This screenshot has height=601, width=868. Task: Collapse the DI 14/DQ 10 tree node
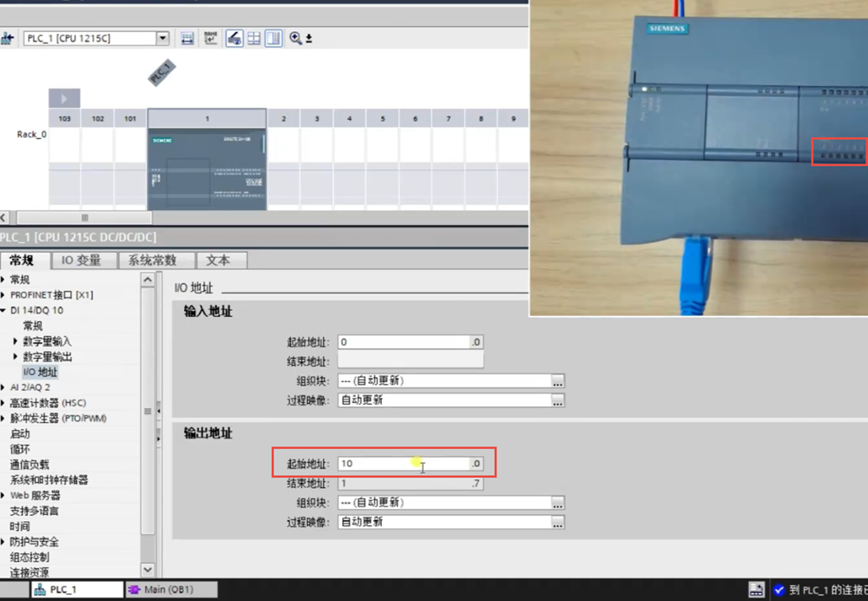4,310
